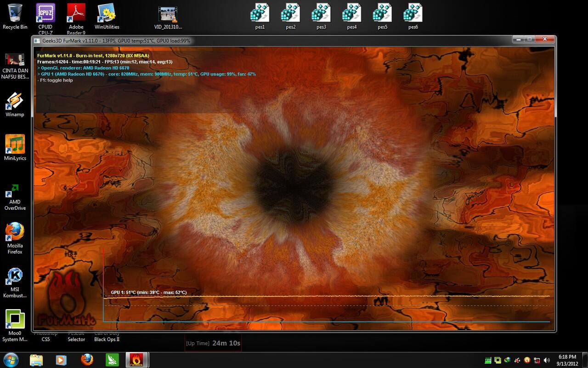
Task: Click the 'GPU 1: 51°C (min: 39°C - max: 52°C)' label
Action: 149,293
